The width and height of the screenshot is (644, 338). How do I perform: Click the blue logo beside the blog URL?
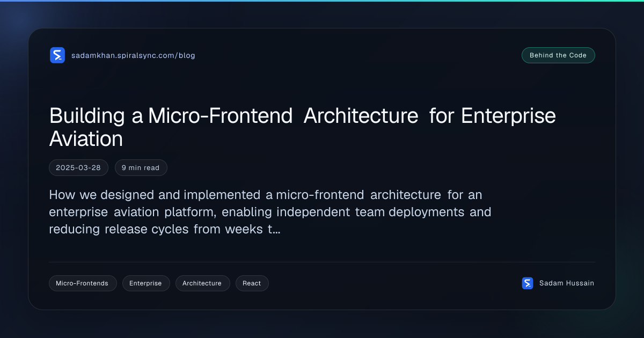coord(57,55)
